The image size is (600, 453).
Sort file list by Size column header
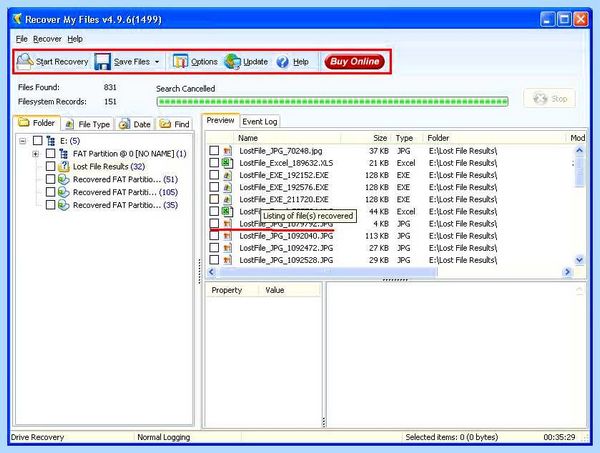pyautogui.click(x=366, y=138)
